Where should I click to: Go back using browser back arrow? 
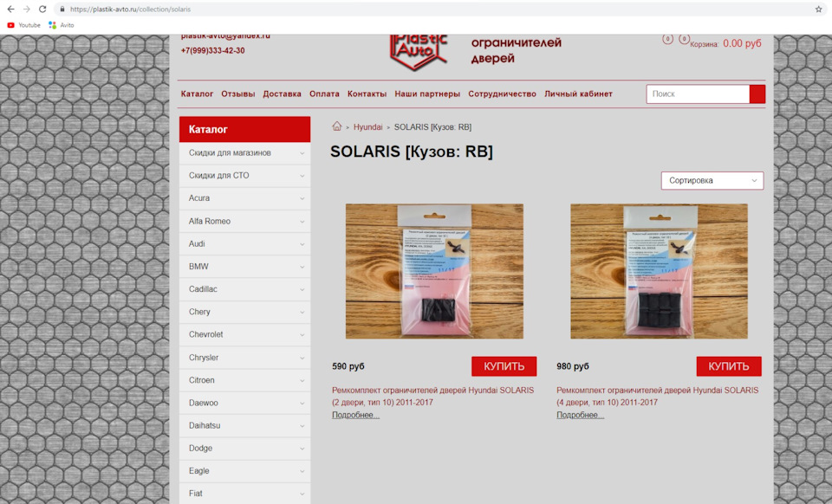pyautogui.click(x=10, y=9)
